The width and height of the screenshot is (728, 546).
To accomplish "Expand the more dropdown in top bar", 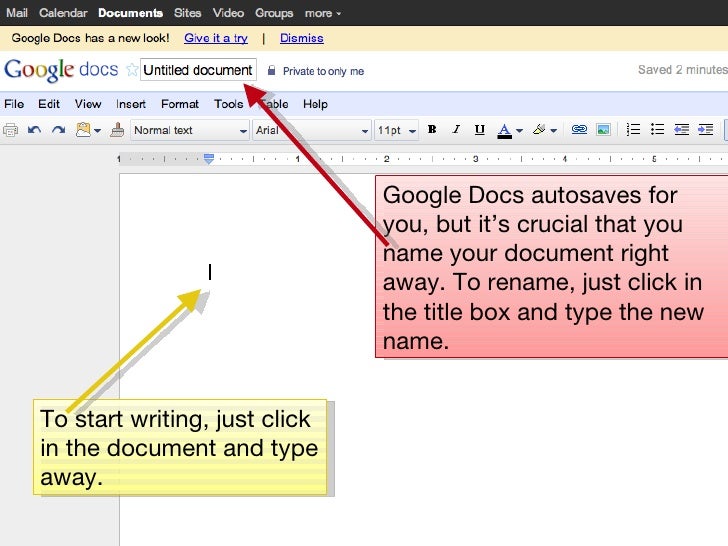I will point(323,13).
